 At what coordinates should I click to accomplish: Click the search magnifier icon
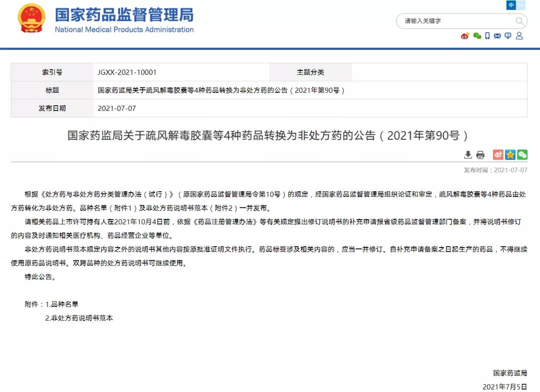(519, 21)
